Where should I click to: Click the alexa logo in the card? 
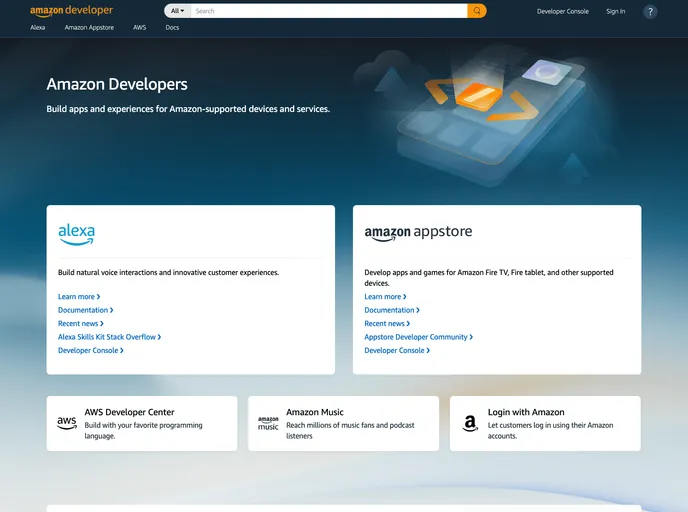pos(76,235)
